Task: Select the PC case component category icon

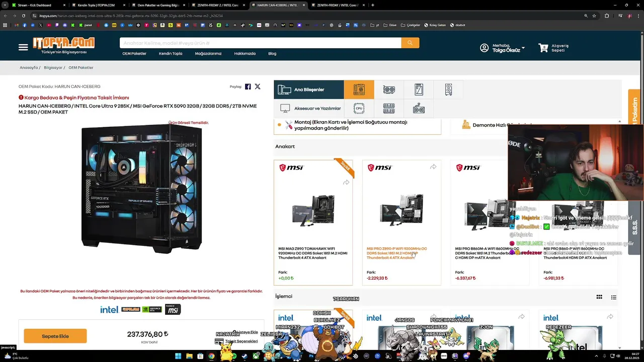Action: (448, 89)
